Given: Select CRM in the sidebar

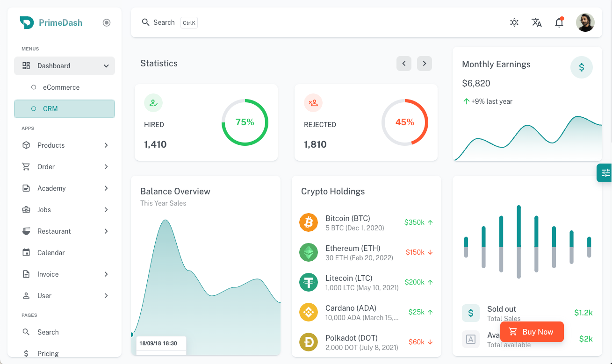Looking at the screenshot, I should pyautogui.click(x=65, y=109).
